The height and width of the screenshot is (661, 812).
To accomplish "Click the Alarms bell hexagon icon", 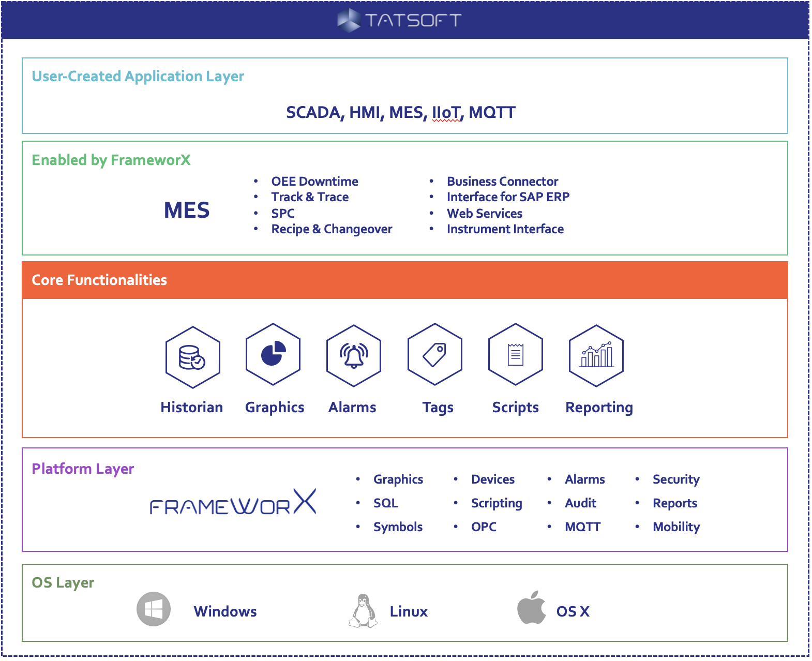I will coord(354,355).
